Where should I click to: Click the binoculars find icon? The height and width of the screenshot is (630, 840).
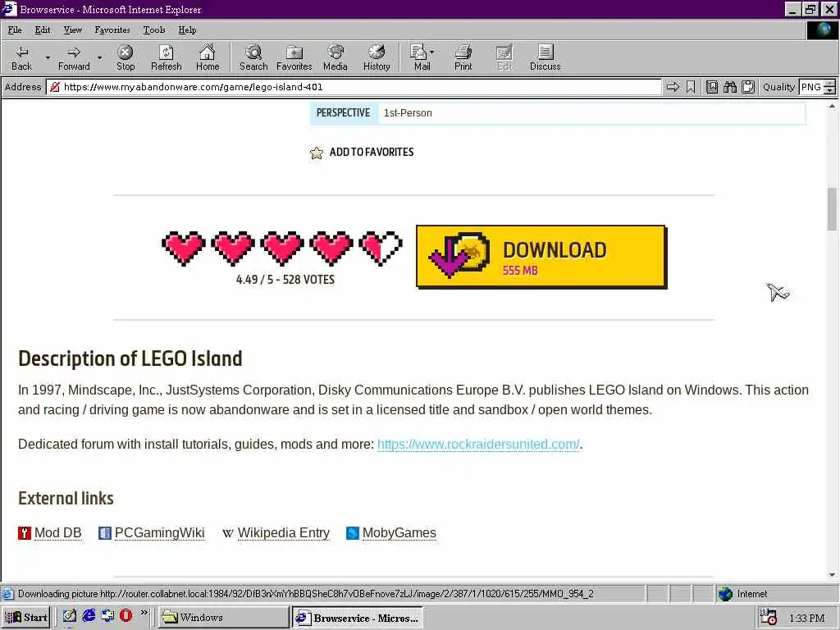tap(729, 87)
